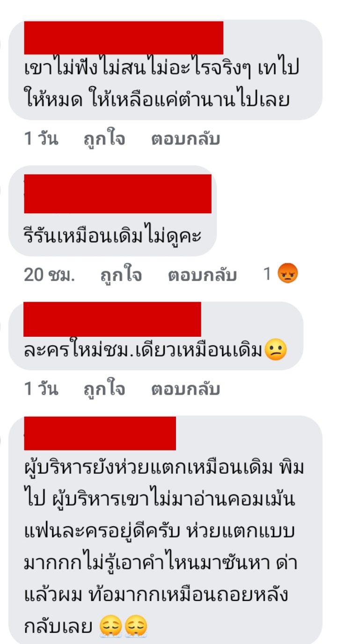Open the 1 วัน timestamp under ให้เหลือแค่ตำนาน comment
Viewport: 337px width, 644px height.
point(41,139)
